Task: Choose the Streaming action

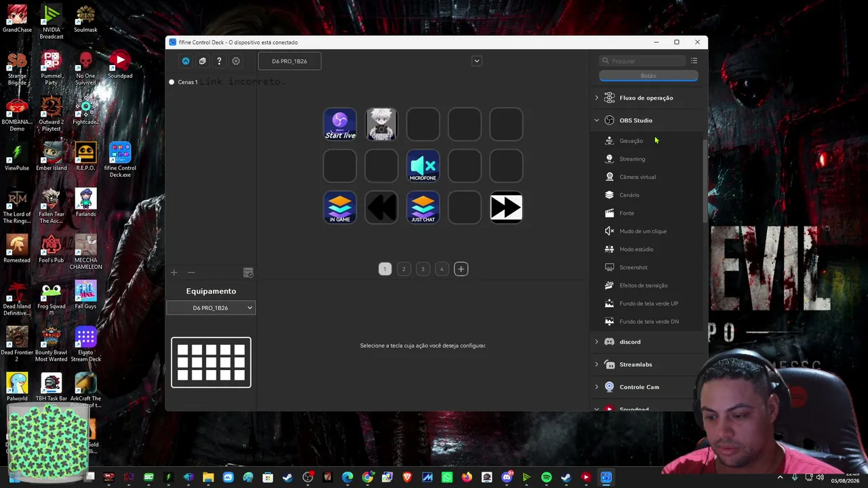Action: [x=632, y=159]
